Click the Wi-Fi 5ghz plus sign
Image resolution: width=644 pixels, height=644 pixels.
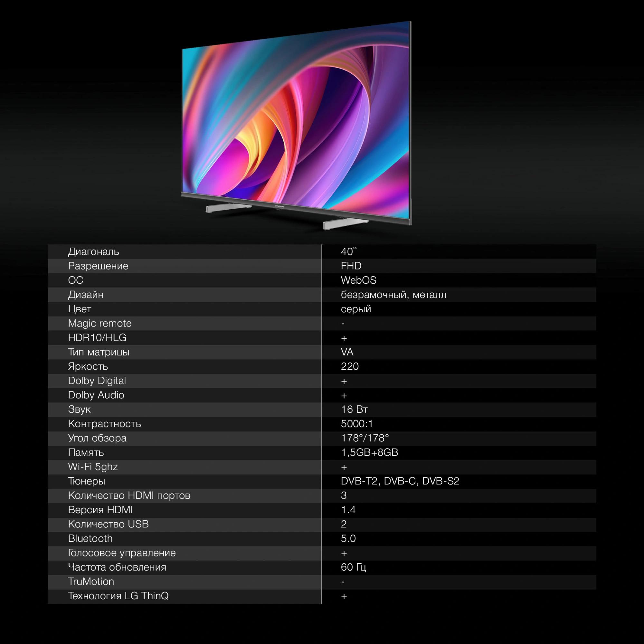pos(344,467)
